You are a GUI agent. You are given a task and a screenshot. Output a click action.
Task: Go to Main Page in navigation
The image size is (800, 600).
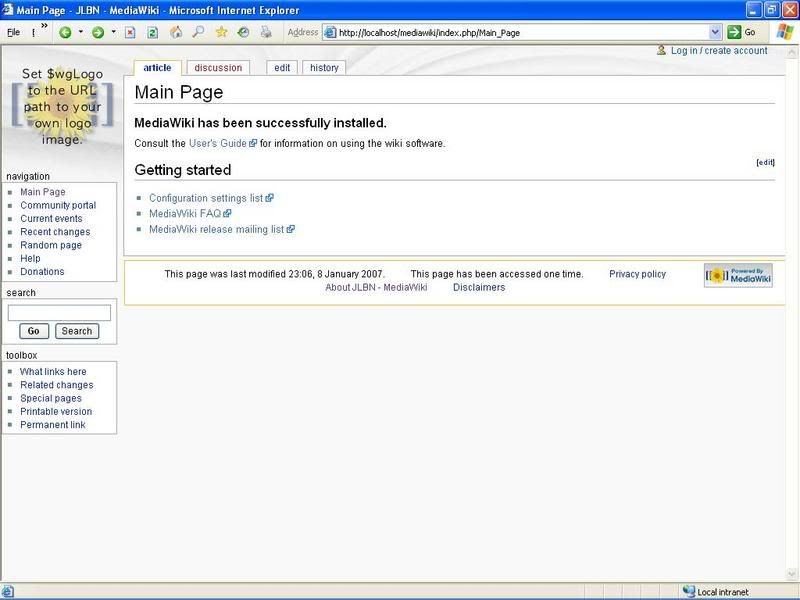pyautogui.click(x=43, y=192)
